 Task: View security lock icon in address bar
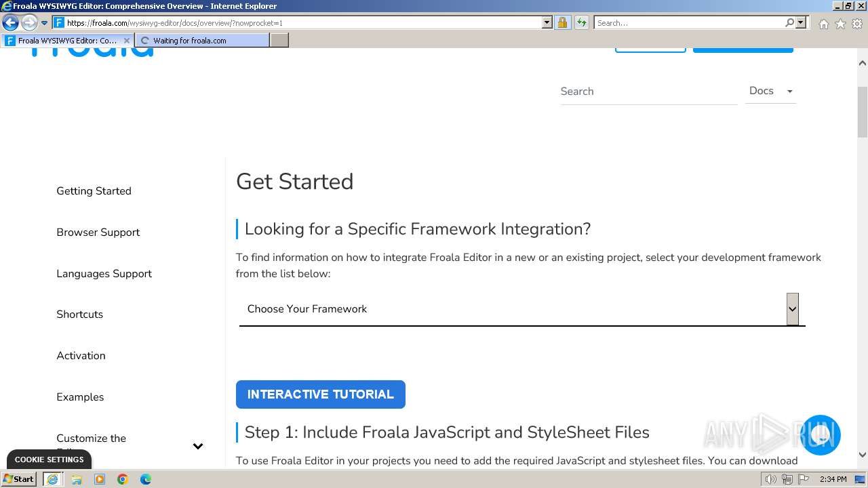point(562,22)
